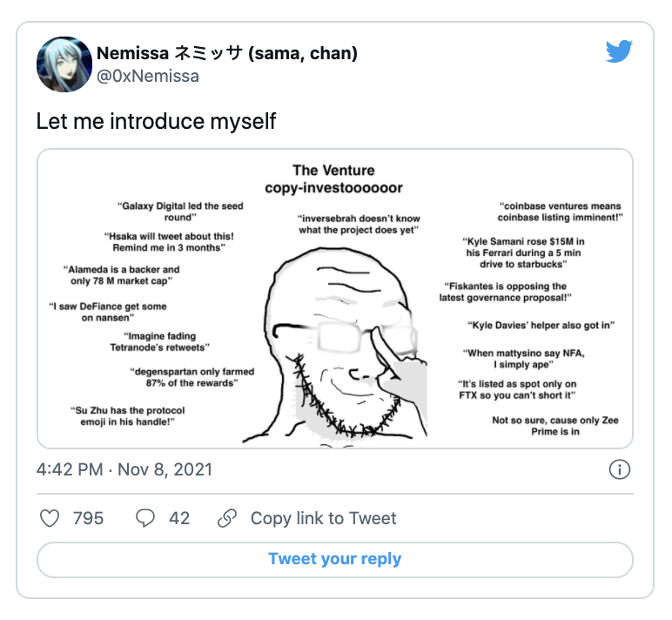Click the 42 replies count
672x620 pixels.
tap(179, 518)
